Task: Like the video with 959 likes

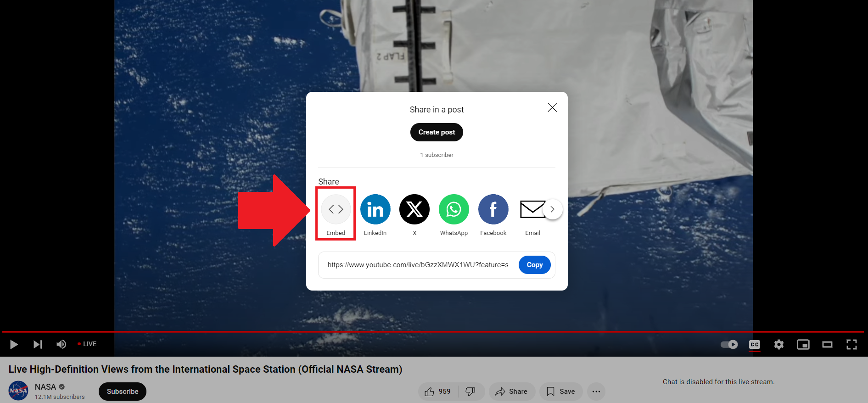Action: point(438,392)
